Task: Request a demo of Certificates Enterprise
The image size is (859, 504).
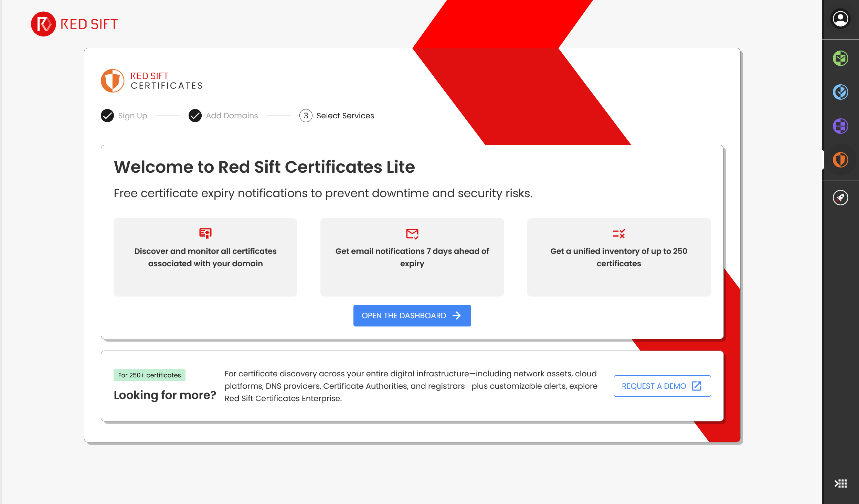Action: pos(662,386)
